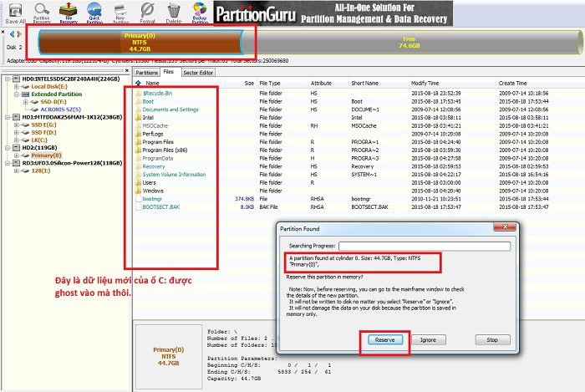Create a New Partition from toolbar
Image resolution: width=585 pixels, height=392 pixels.
coord(120,13)
